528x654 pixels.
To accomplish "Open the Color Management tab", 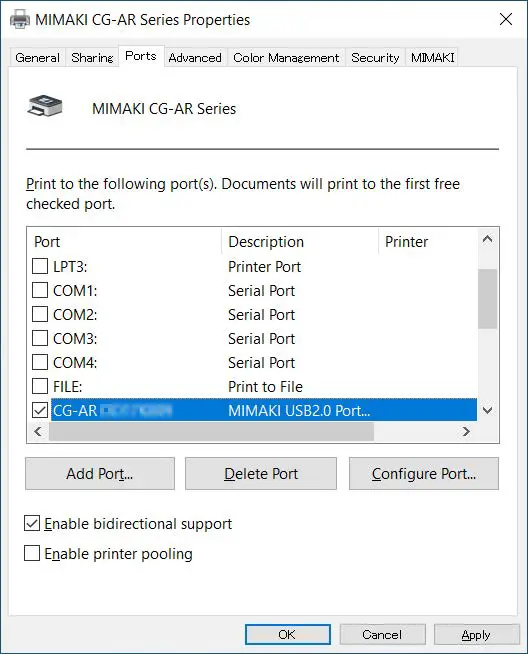I will pyautogui.click(x=286, y=58).
